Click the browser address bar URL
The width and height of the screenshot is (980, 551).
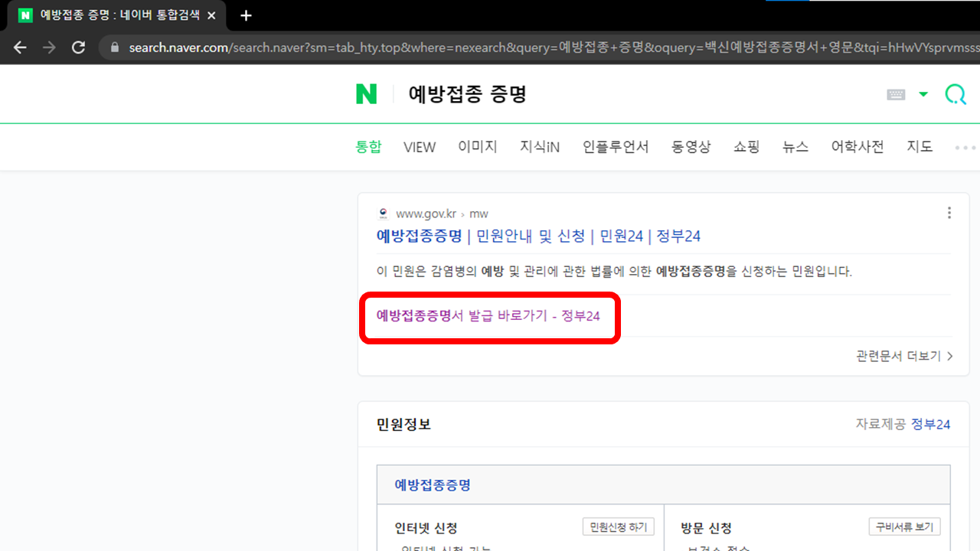click(x=554, y=47)
